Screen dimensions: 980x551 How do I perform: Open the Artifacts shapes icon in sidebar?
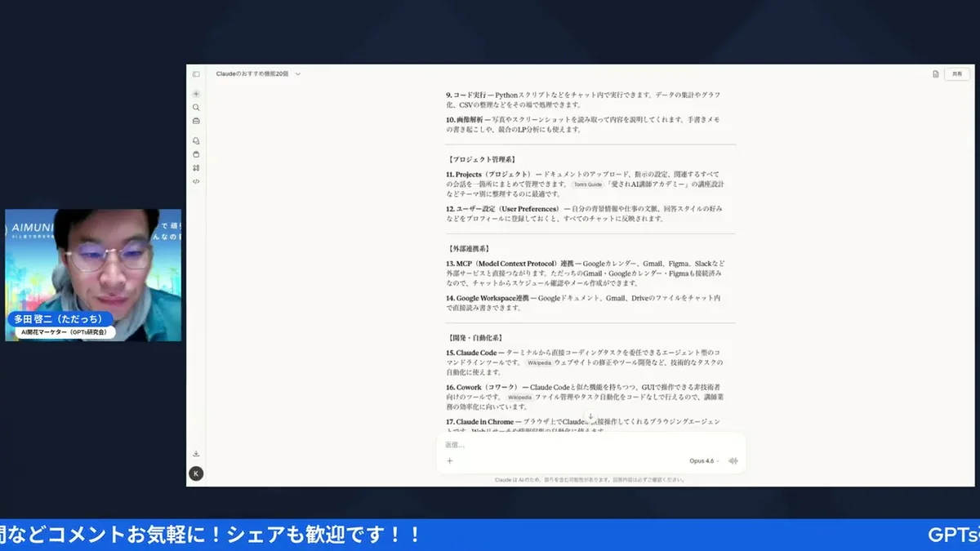tap(196, 167)
